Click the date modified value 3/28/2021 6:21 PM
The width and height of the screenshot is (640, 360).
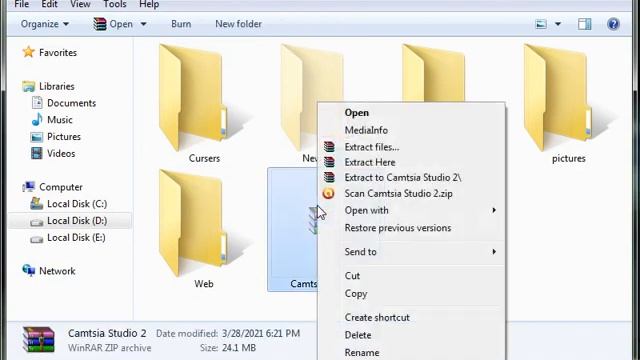[261, 333]
